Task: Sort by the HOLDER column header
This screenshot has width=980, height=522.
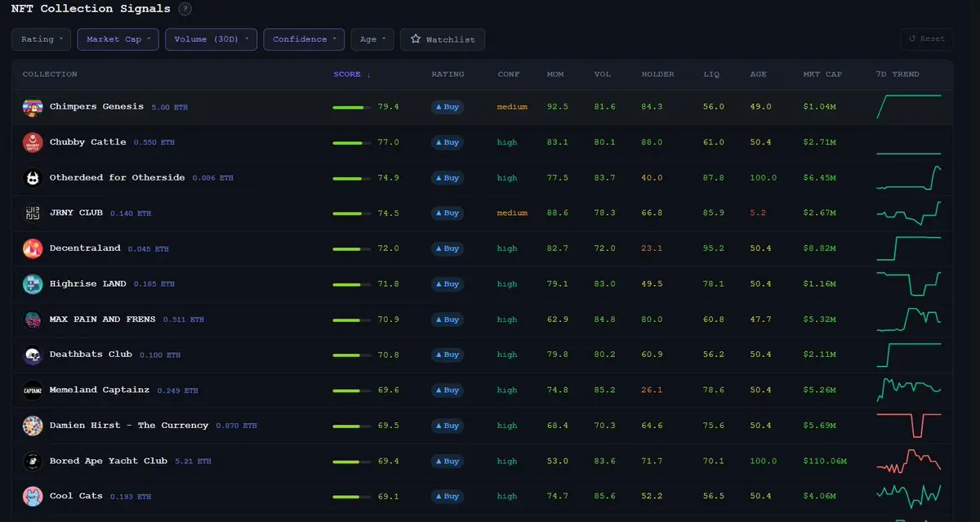Action: tap(658, 74)
